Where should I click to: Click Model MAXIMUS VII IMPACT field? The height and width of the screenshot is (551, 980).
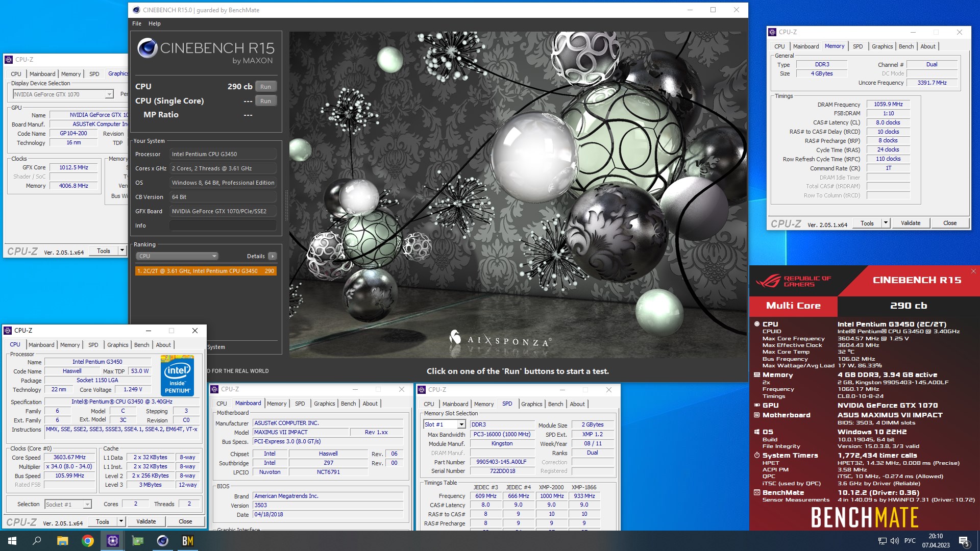[301, 432]
